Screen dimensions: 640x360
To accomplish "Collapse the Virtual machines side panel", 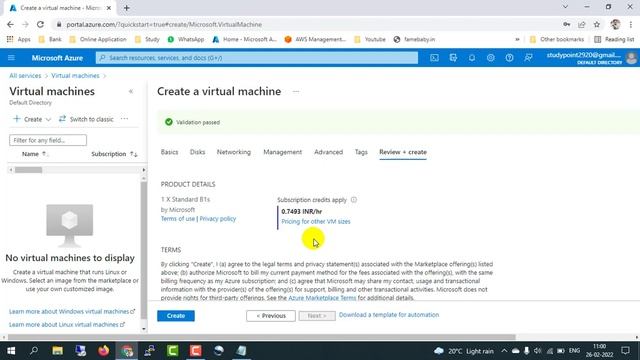I will coord(131,91).
